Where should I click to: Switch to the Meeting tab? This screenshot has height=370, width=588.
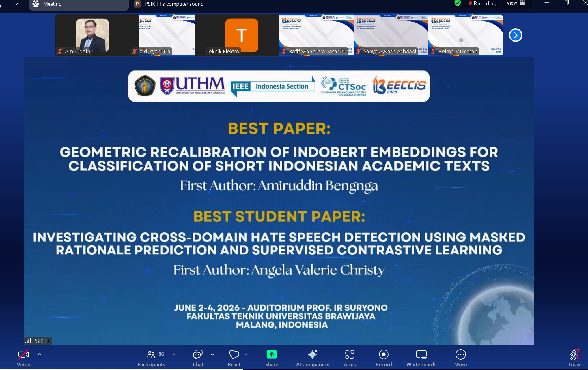click(x=79, y=4)
